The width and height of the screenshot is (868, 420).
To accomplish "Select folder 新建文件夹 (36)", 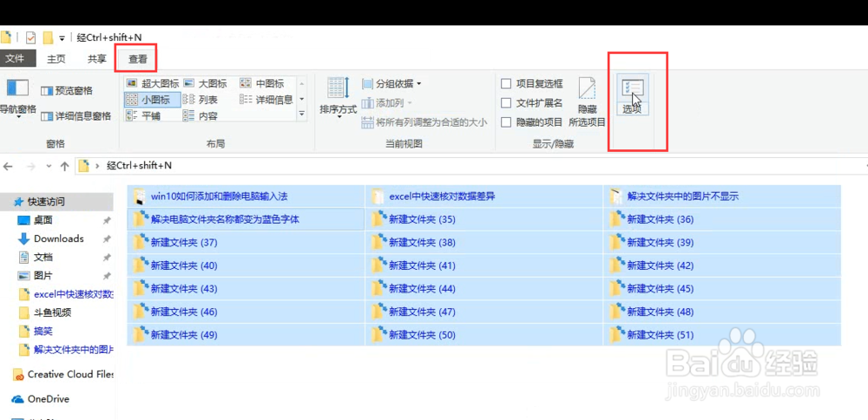I will pos(722,220).
